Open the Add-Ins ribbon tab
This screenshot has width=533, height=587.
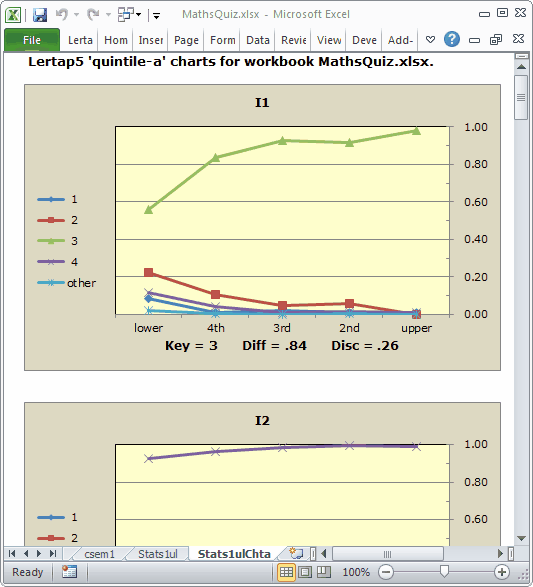[400, 40]
